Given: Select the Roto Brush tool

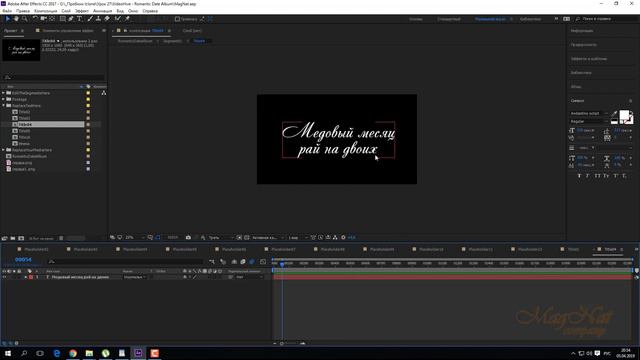Looking at the screenshot, I should click(x=118, y=19).
